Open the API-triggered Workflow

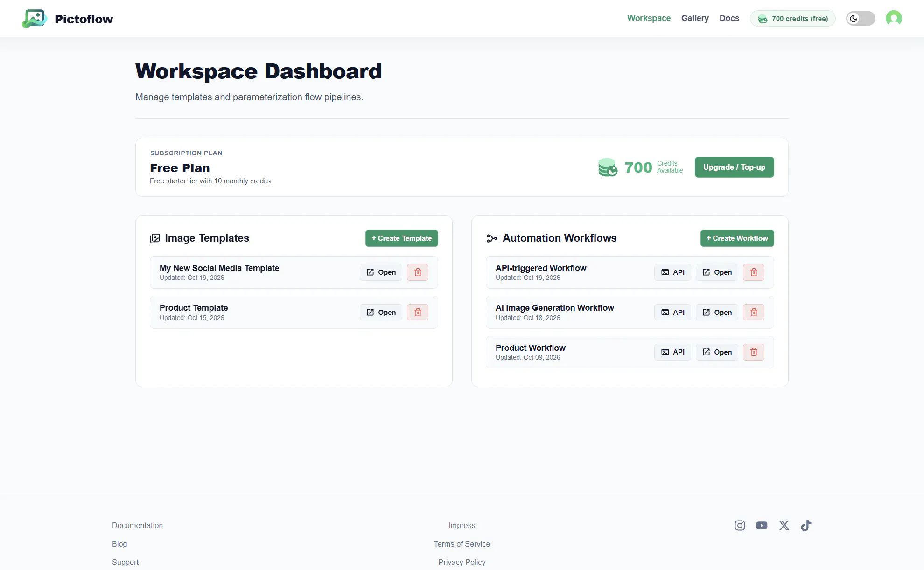point(717,272)
